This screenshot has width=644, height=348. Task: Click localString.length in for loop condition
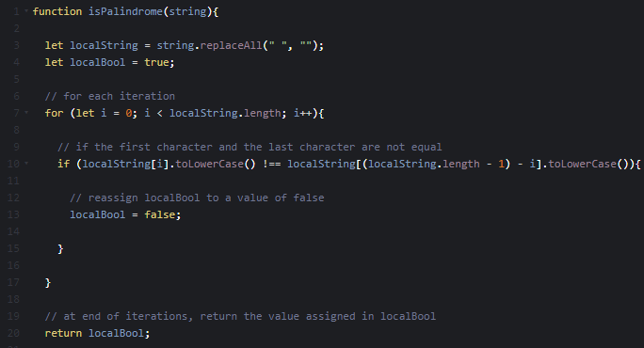point(225,113)
